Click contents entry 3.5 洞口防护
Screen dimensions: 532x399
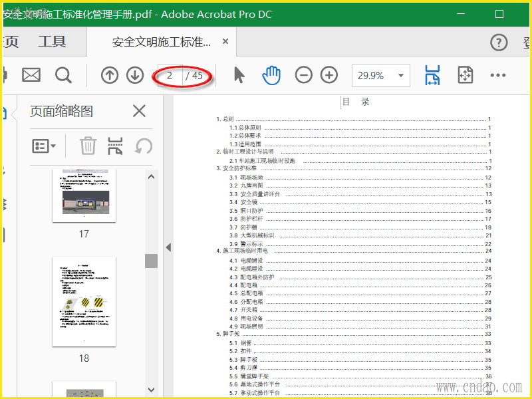point(360,211)
